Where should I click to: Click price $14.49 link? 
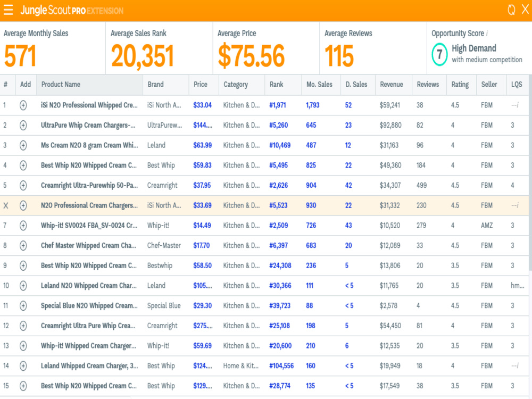[x=202, y=225]
